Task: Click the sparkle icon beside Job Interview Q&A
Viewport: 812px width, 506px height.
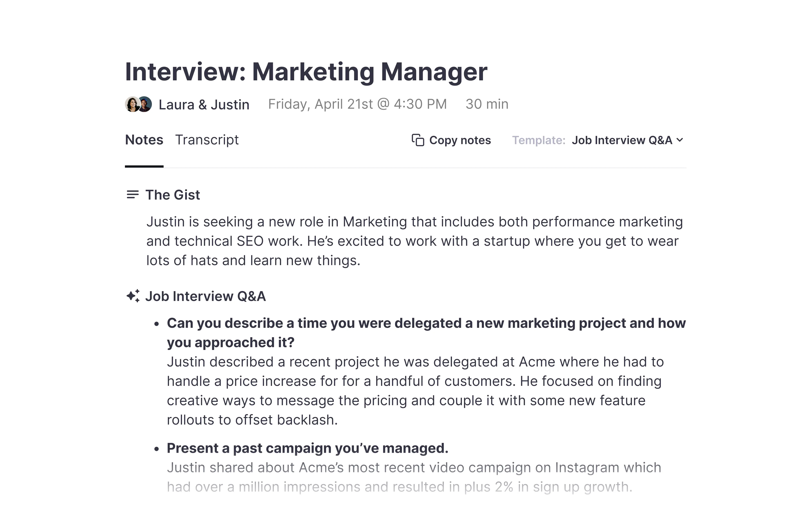Action: 133,296
